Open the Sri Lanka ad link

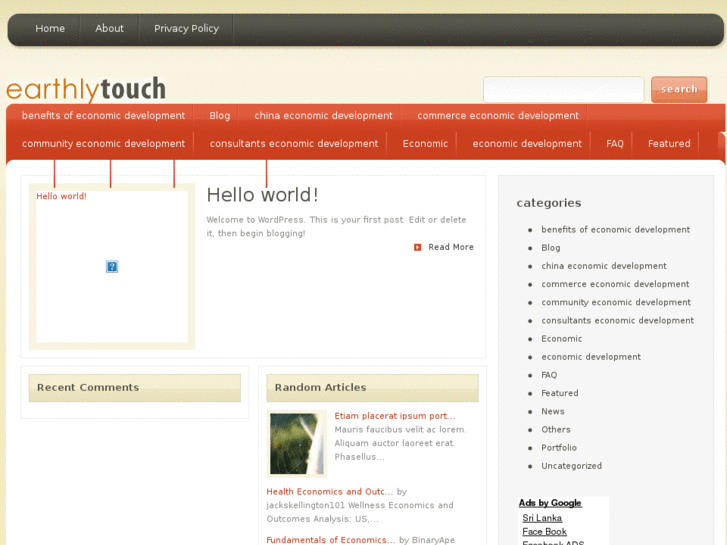[x=542, y=518]
